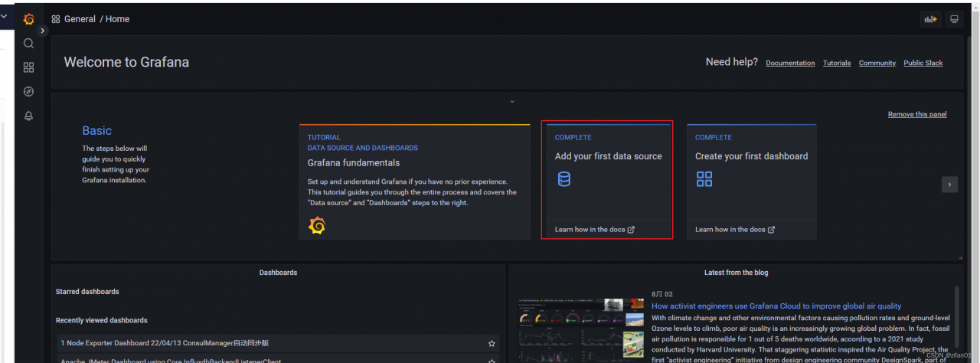Open Learn how in docs under first dashboard

click(735, 229)
